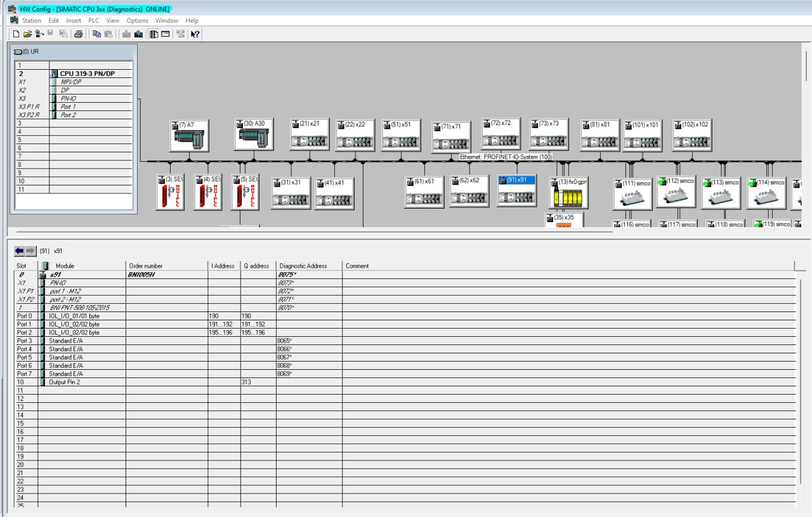Screen dimensions: 812x517
Task: Click the Open online station icon
Action: point(39,34)
